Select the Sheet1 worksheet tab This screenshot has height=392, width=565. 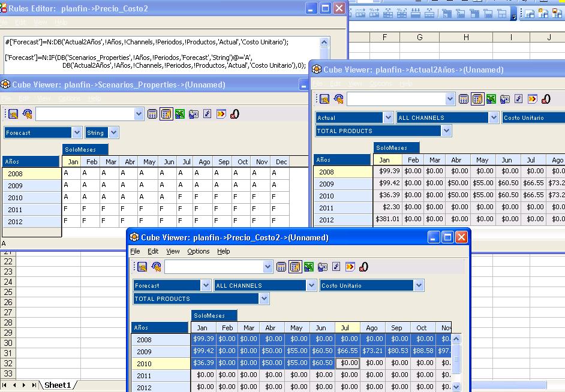click(x=57, y=385)
